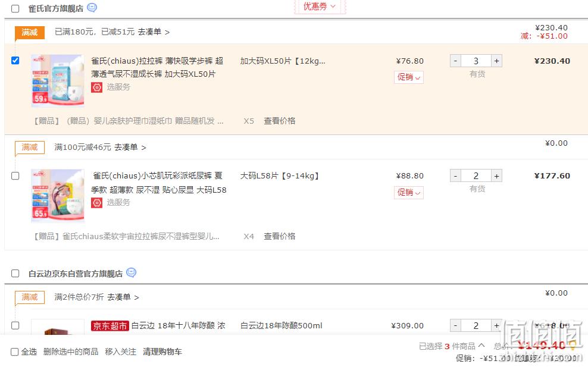
Task: Toggle the 全选 checkbox in bottom bar
Action: 15,352
